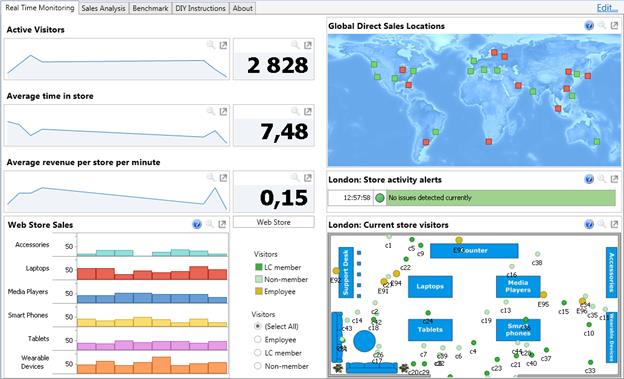Pop out the 7,48 value box
Viewport: 624px width, 379px height.
[308, 111]
